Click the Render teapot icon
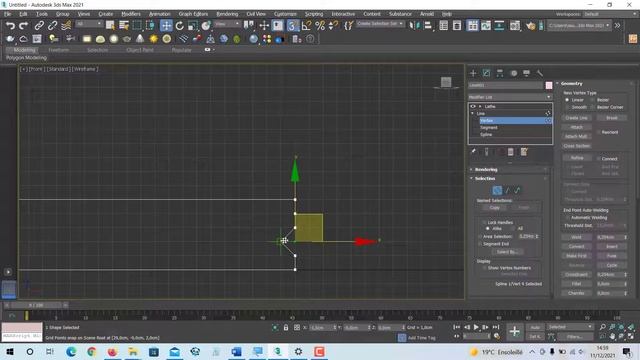The width and height of the screenshot is (640, 360). (531, 26)
